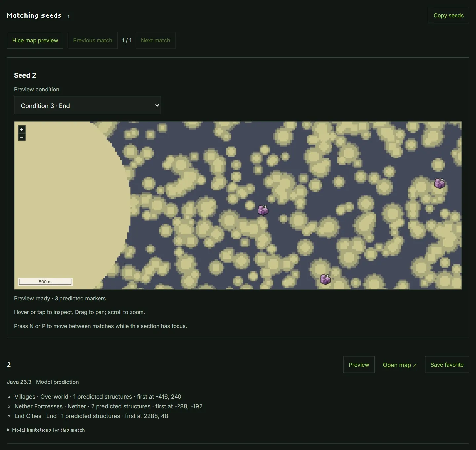476x450 pixels.
Task: Click the Nether Fortresses prediction entry
Action: point(108,406)
